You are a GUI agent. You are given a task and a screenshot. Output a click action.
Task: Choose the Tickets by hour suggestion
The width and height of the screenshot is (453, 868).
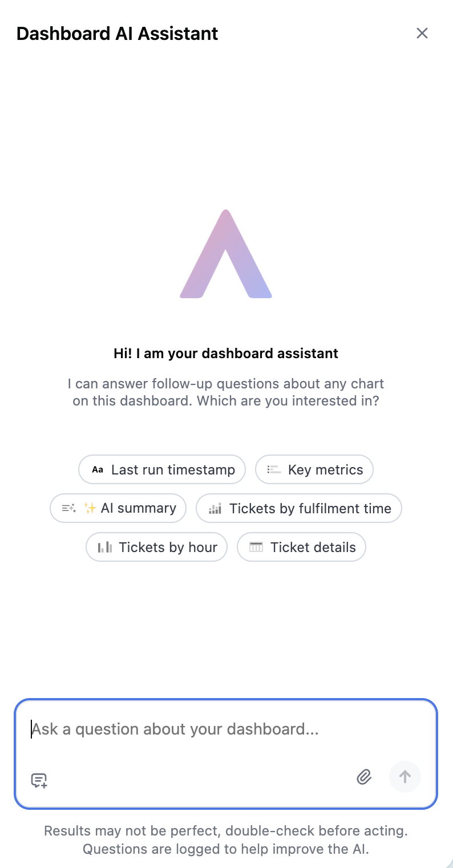[x=156, y=547]
